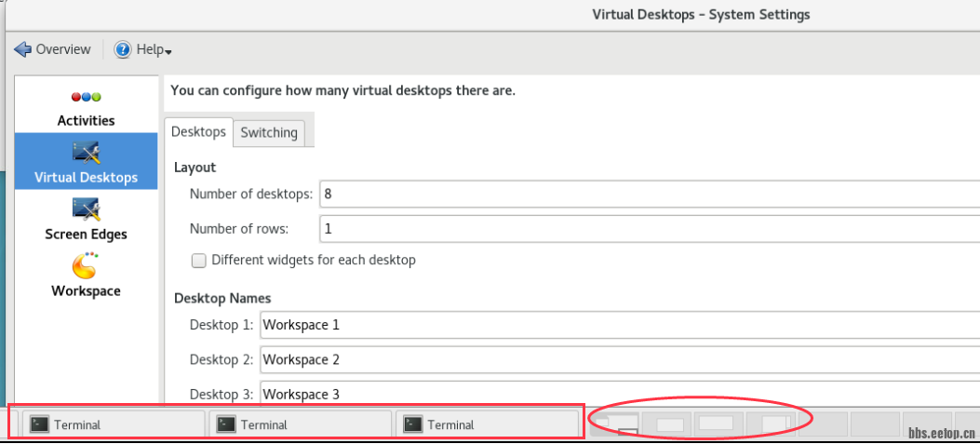Click the Overview button label

[x=63, y=49]
